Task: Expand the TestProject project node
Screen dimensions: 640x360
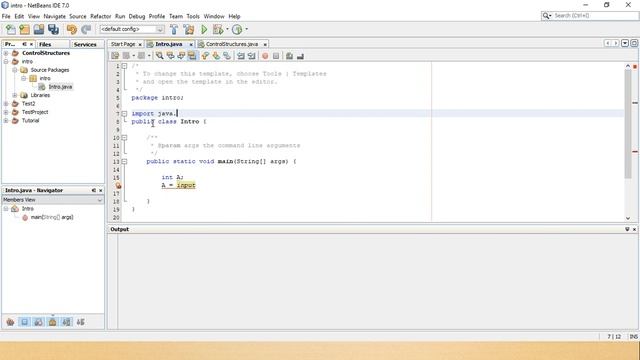Action: (6, 112)
